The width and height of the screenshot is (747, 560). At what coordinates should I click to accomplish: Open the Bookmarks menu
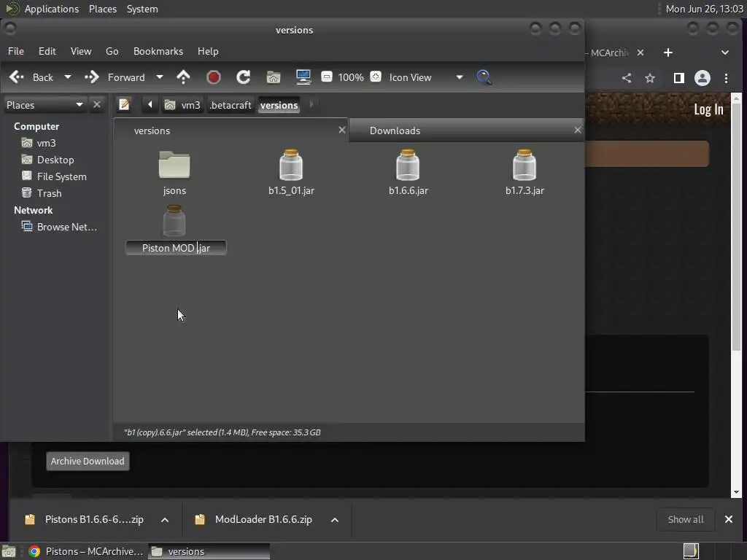158,51
